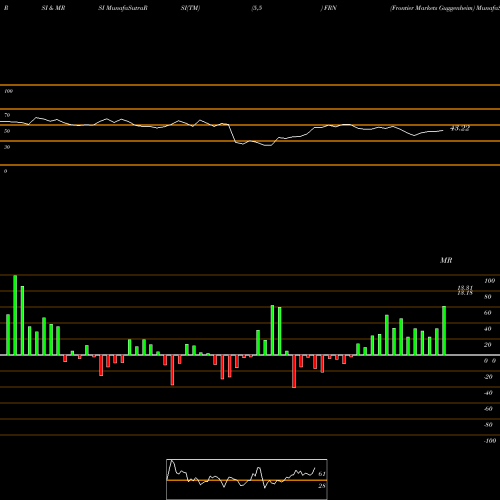Click the value 61 in mini chart
The height and width of the screenshot is (500, 500).
click(322, 474)
